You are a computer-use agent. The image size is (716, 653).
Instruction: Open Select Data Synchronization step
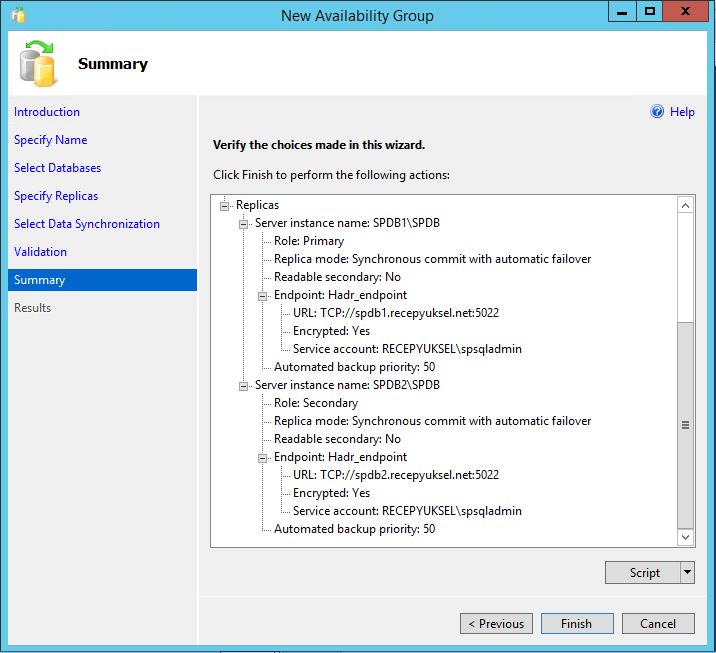pos(87,224)
